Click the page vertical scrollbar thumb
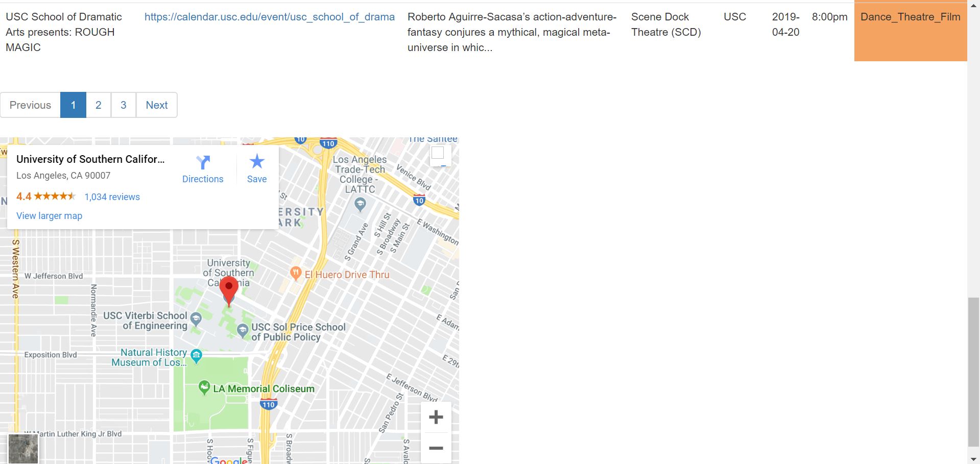Viewport: 980px width, 464px height. 973,372
